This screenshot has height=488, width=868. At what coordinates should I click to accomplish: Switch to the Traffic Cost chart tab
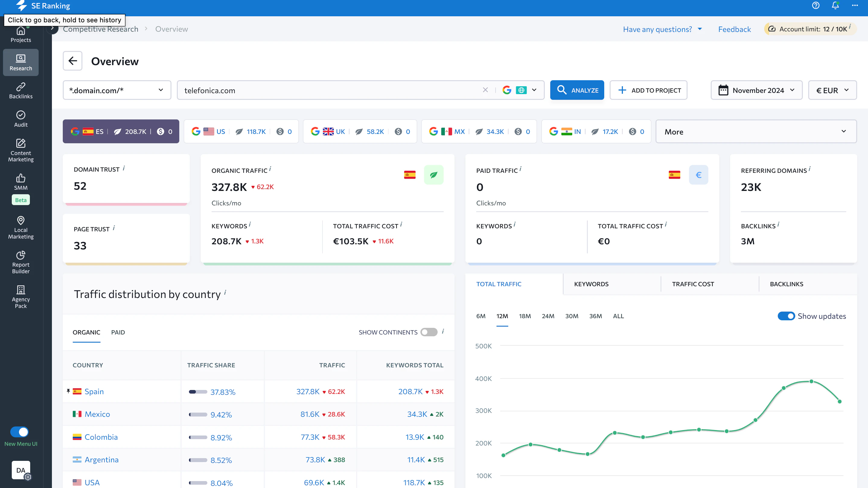(x=693, y=284)
